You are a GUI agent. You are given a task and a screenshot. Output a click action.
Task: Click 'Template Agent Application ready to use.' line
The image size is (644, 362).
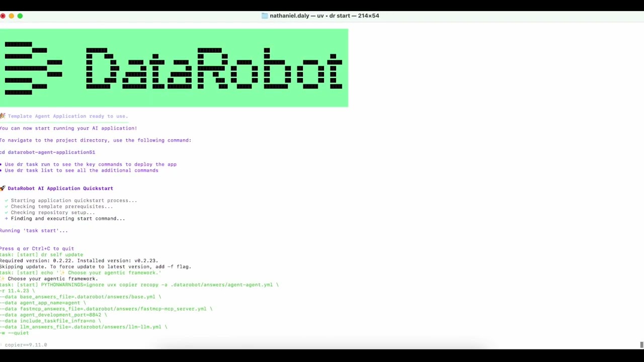pos(68,116)
